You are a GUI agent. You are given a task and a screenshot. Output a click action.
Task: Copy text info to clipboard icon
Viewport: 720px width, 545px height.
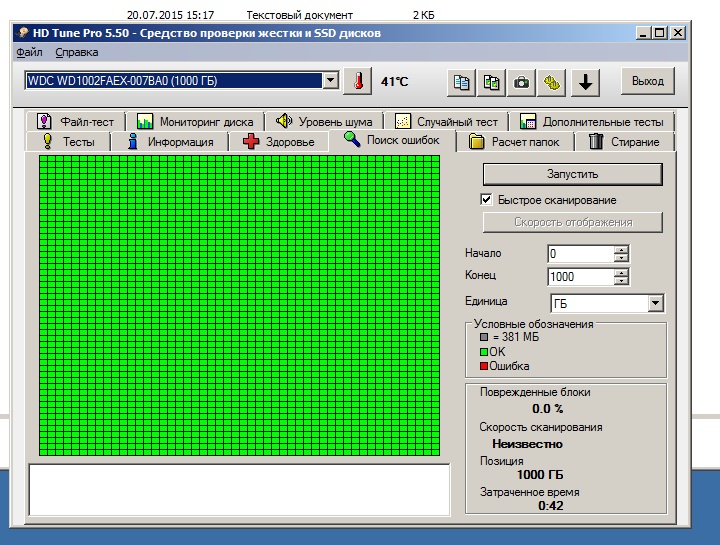tap(461, 83)
